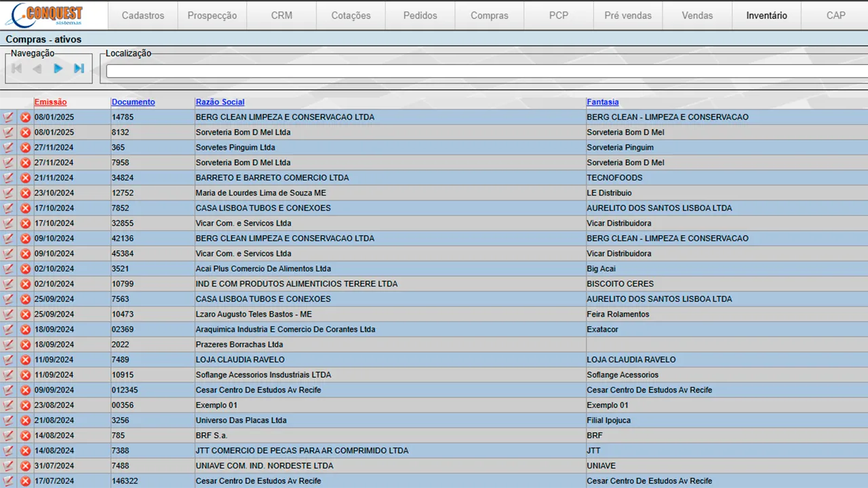Open the Prospecção menu
The height and width of the screenshot is (488, 868).
(212, 16)
